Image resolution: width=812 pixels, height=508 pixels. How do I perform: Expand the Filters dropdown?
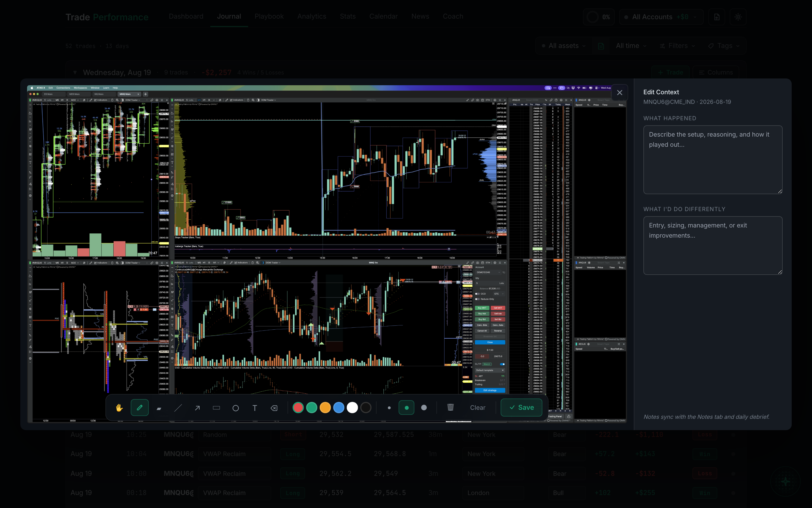point(677,46)
